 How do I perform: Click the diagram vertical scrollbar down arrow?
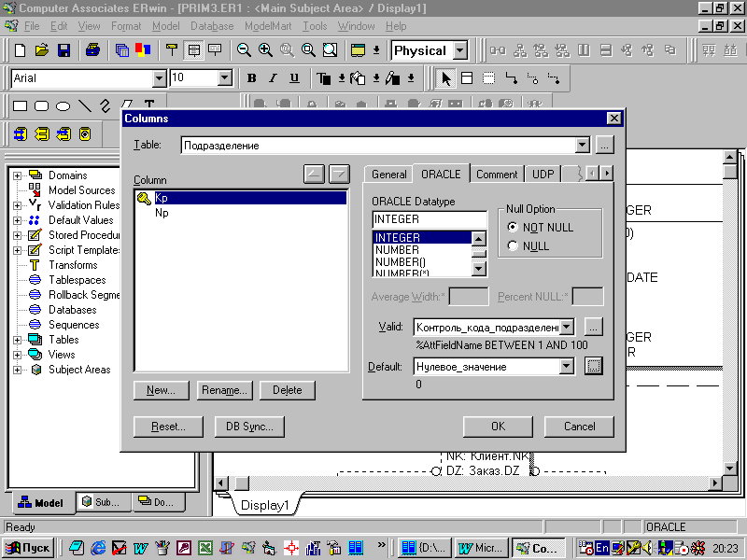point(729,469)
